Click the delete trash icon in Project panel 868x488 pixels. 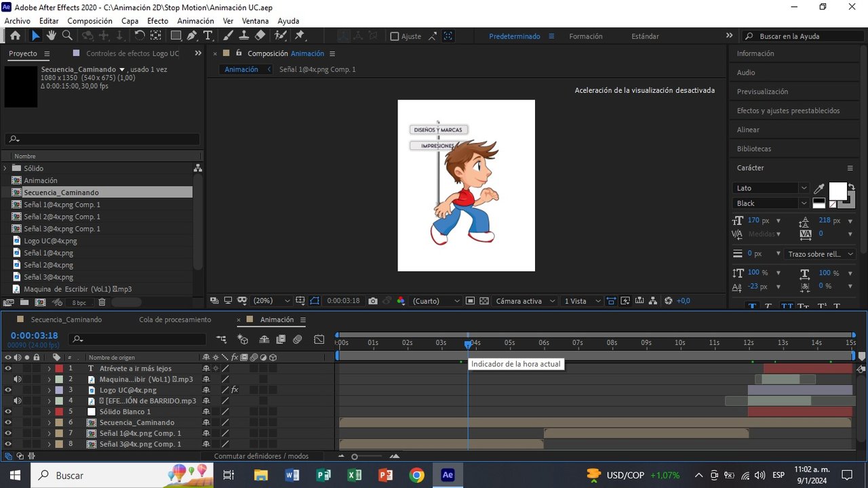(x=102, y=302)
